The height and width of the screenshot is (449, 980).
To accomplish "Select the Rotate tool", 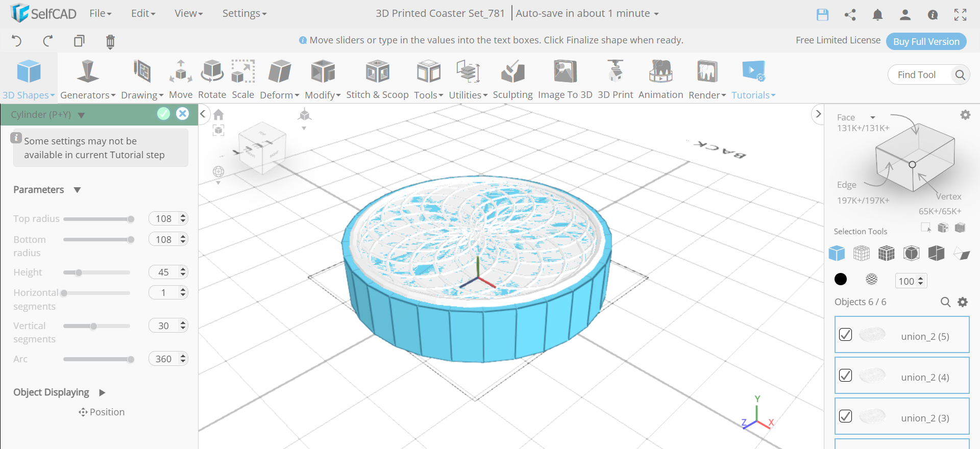I will pyautogui.click(x=212, y=80).
